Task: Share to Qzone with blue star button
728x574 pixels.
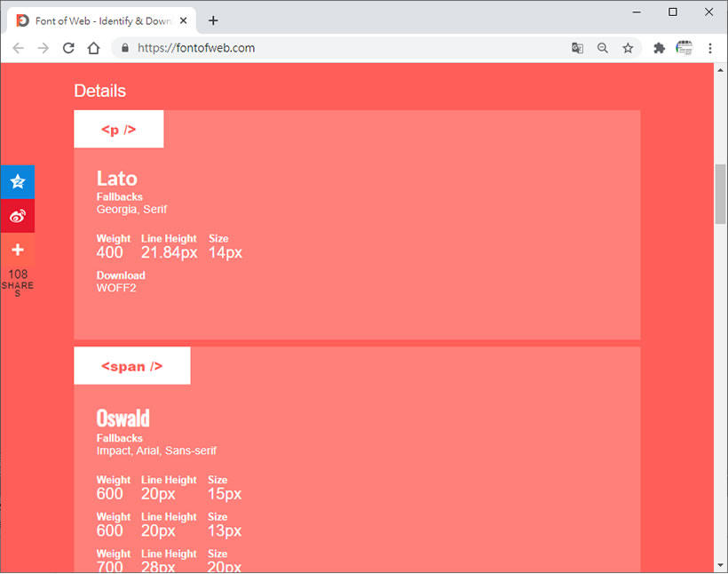Action: (x=18, y=182)
